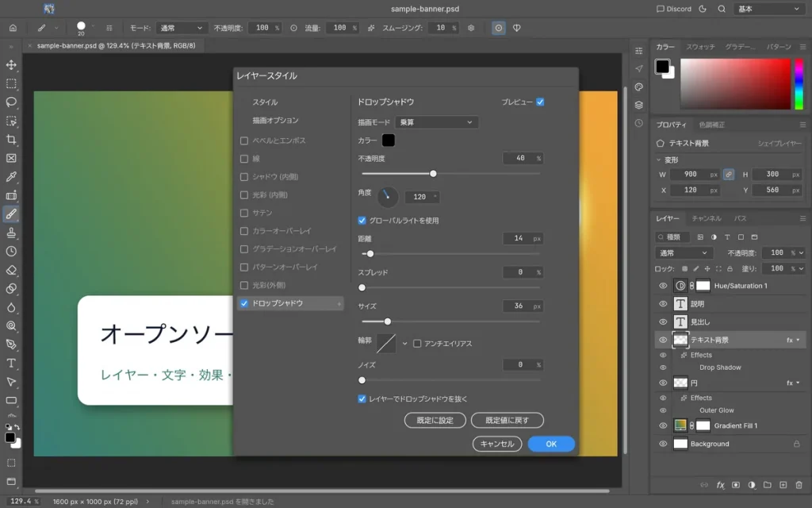Select the Crop tool
The width and height of the screenshot is (812, 508).
pos(11,140)
